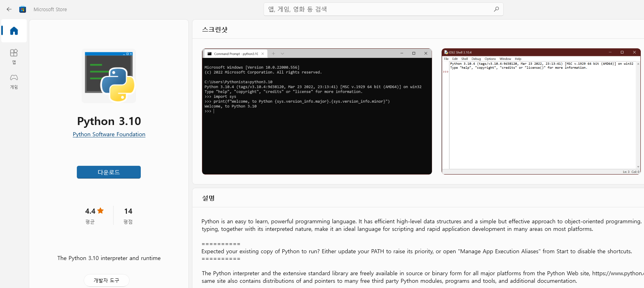Image resolution: width=644 pixels, height=288 pixels.
Task: Click the 14 ratings count
Action: [128, 211]
